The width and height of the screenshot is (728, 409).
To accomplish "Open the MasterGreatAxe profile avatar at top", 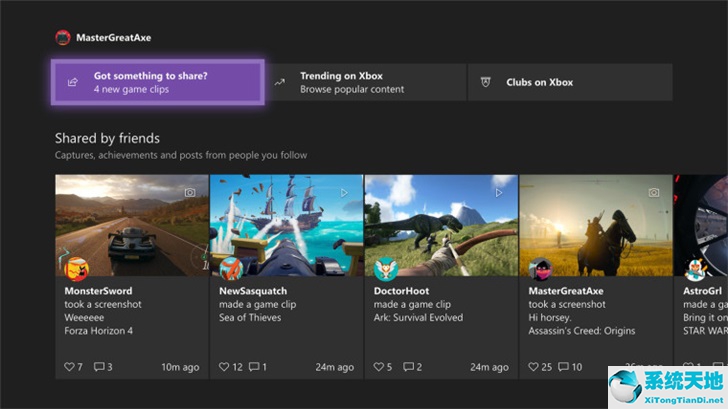I will (x=63, y=38).
